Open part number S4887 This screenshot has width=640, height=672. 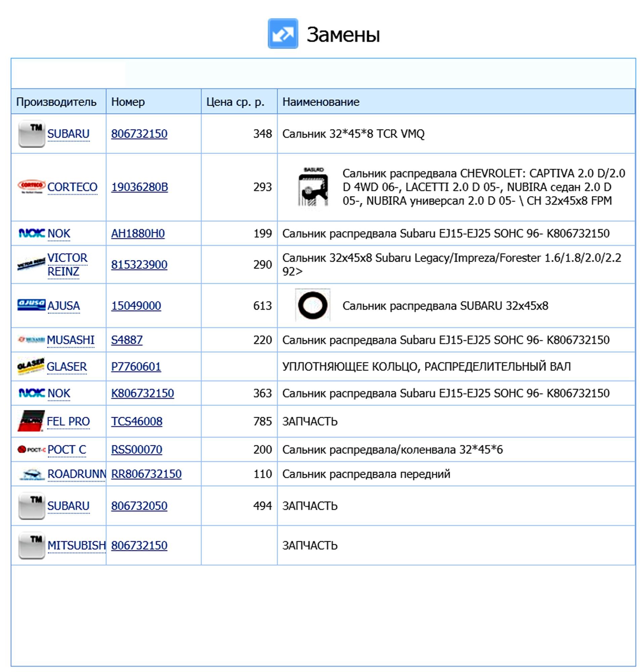tap(127, 340)
